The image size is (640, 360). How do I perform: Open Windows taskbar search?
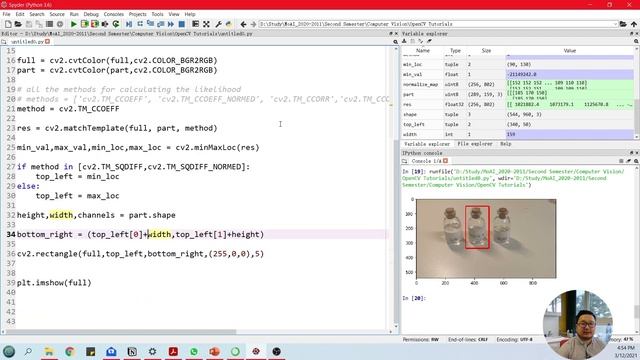click(x=28, y=351)
